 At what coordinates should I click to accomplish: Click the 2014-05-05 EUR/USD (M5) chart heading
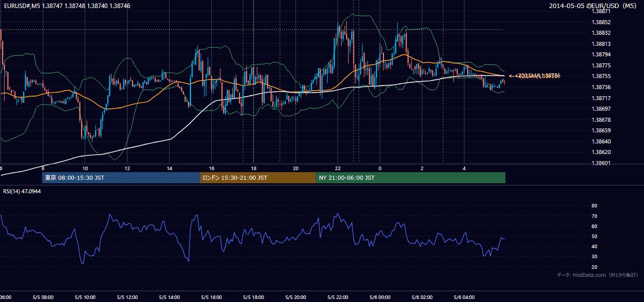pyautogui.click(x=593, y=6)
